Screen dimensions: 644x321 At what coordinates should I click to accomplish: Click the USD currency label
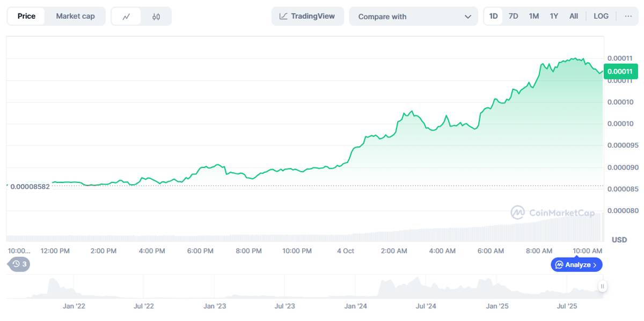tap(619, 239)
